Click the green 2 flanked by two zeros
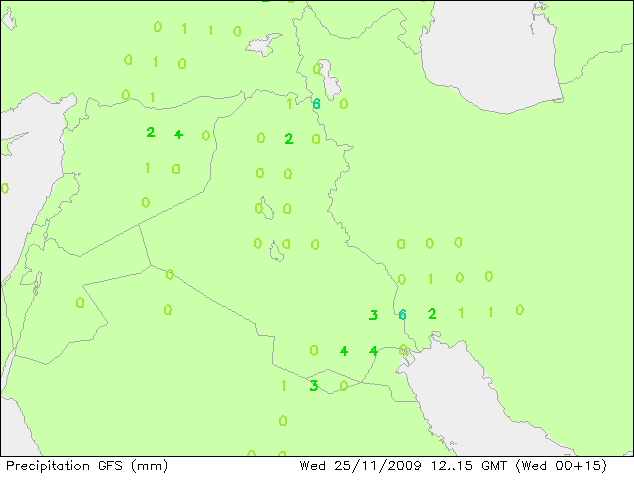This screenshot has width=634, height=490. point(288,139)
